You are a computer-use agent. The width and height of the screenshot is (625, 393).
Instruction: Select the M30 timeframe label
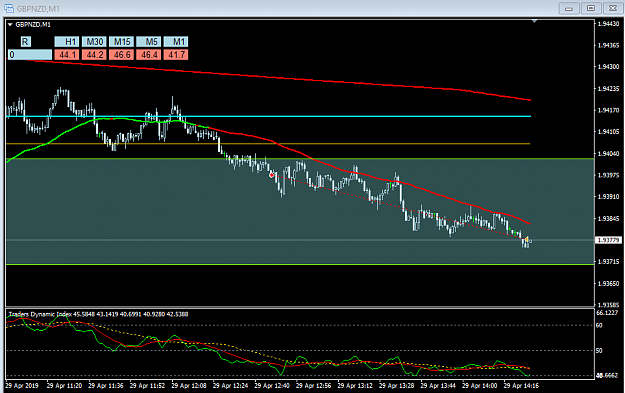[94, 41]
